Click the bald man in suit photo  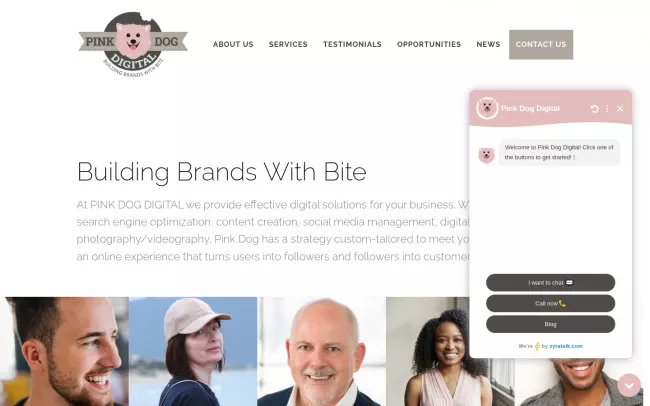(x=322, y=351)
